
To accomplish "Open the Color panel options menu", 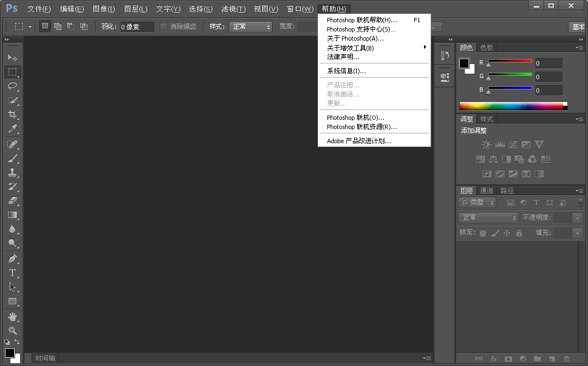I will [x=579, y=48].
